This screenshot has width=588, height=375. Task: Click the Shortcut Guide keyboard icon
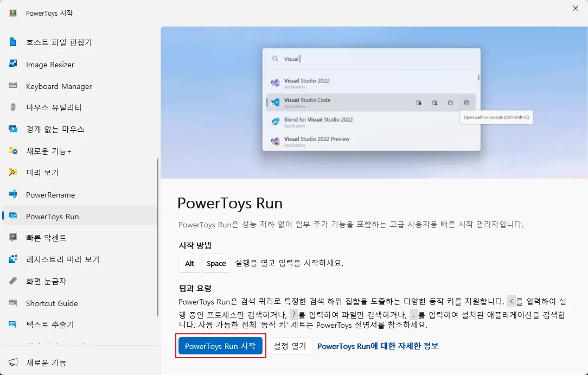point(13,302)
